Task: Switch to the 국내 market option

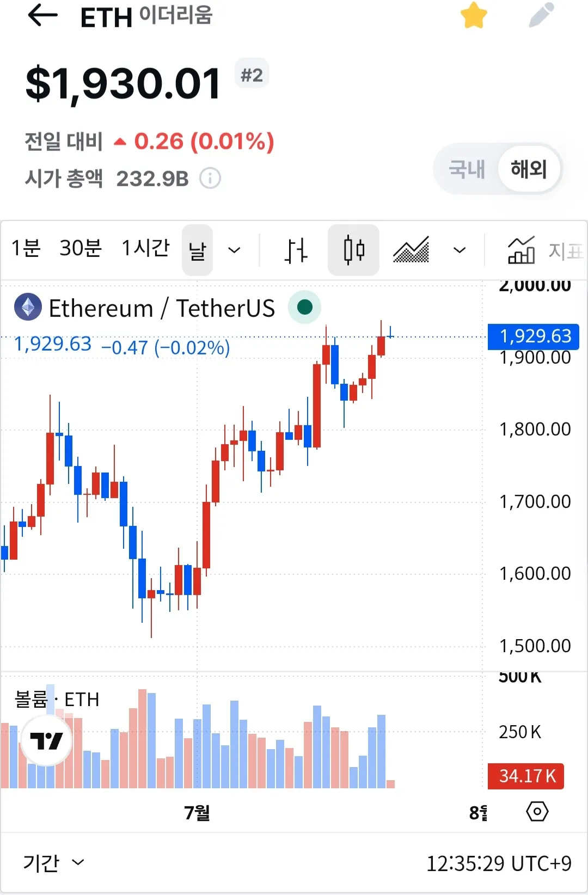Action: point(467,169)
